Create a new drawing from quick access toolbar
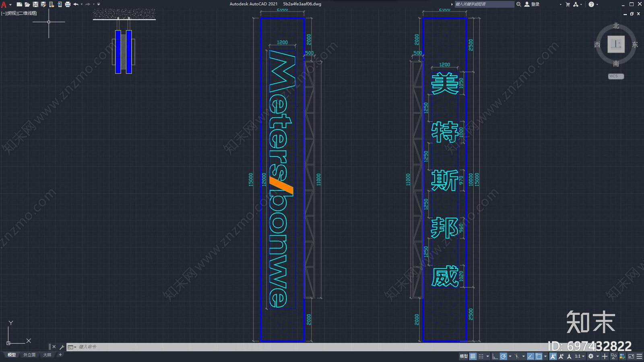644x362 pixels. coord(19,4)
